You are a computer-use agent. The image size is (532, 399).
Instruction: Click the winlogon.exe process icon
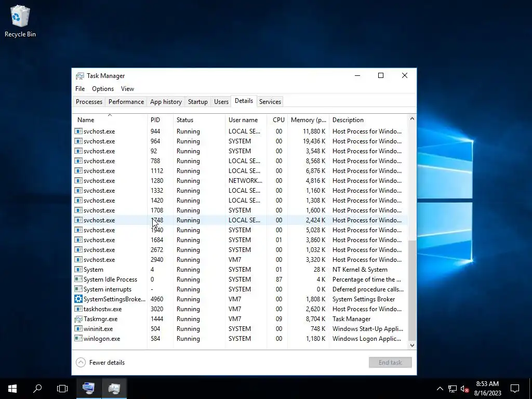click(78, 339)
